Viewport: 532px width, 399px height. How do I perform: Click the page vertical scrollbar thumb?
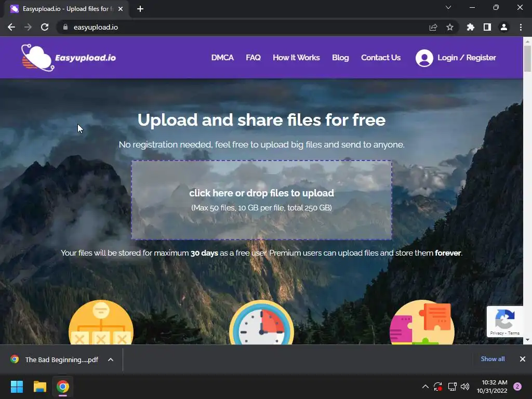pyautogui.click(x=527, y=59)
